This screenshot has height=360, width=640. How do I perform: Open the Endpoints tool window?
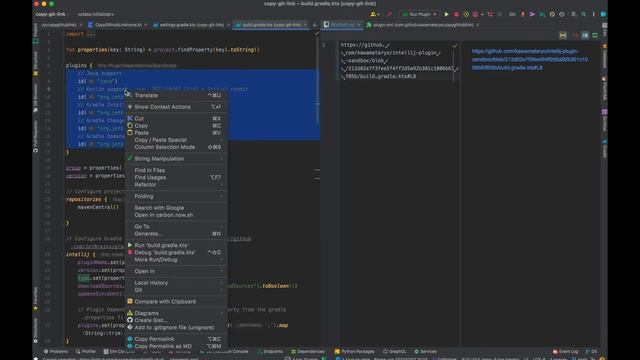click(x=270, y=351)
